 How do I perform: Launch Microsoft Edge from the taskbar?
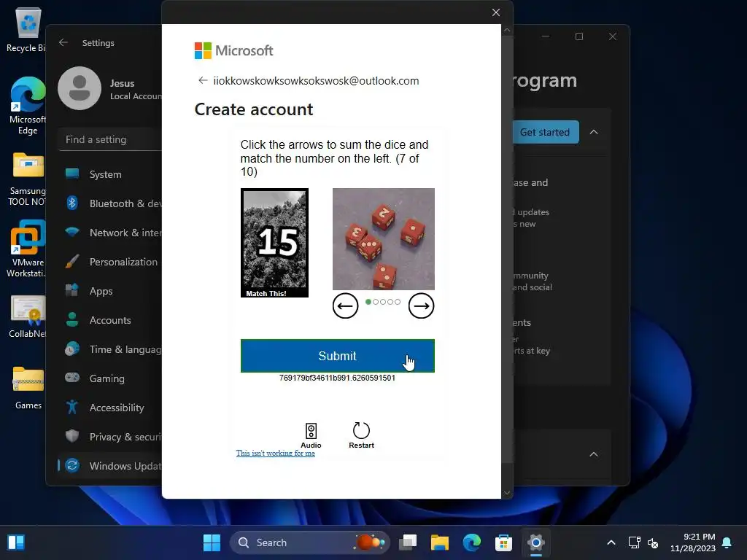click(x=472, y=542)
